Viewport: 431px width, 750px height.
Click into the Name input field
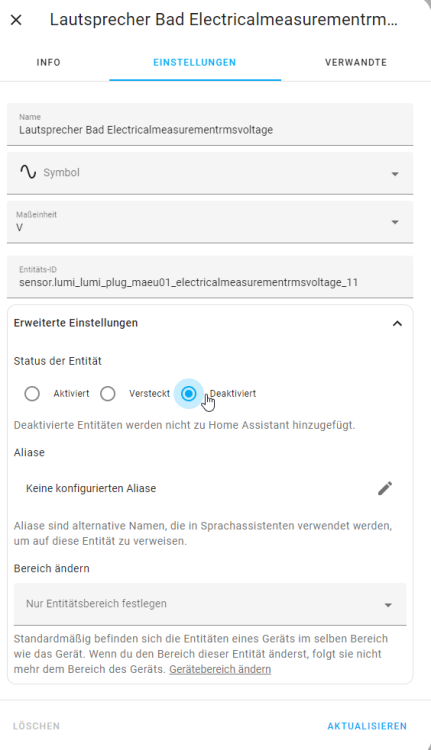(x=210, y=124)
